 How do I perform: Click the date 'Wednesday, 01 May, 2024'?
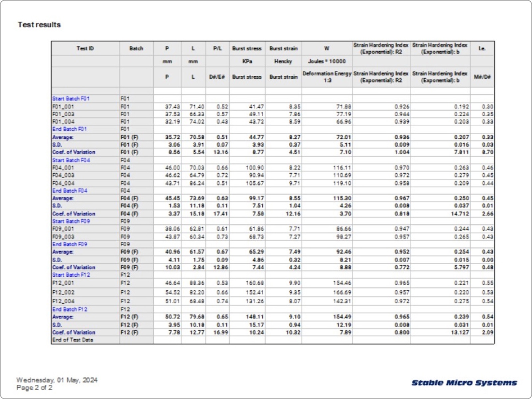pos(57,380)
